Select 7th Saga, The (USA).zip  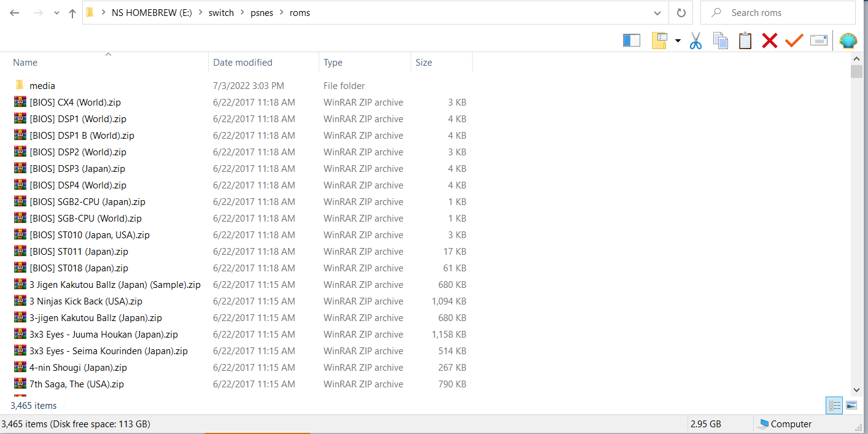pyautogui.click(x=77, y=384)
